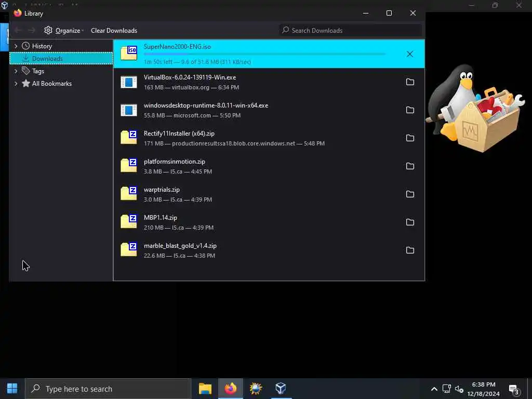This screenshot has height=399, width=532.
Task: Select the platformsinmotion.zip file name
Action: pyautogui.click(x=175, y=162)
